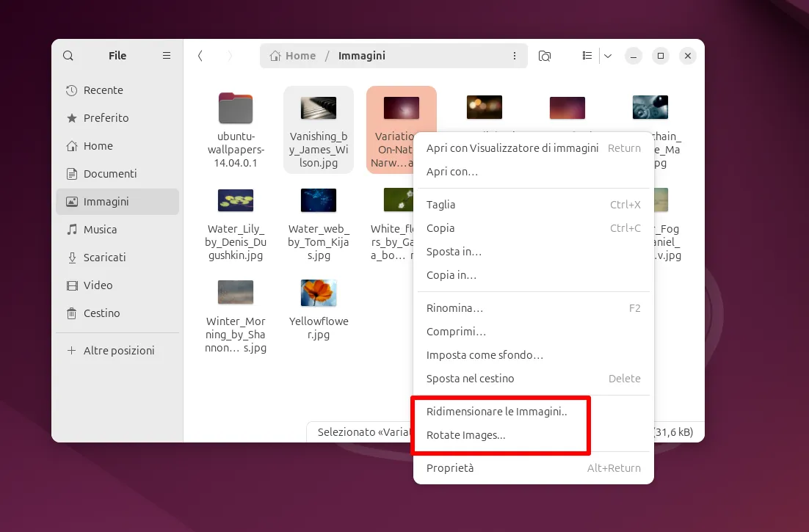The image size is (809, 532).
Task: Minimize the Files window
Action: click(634, 56)
